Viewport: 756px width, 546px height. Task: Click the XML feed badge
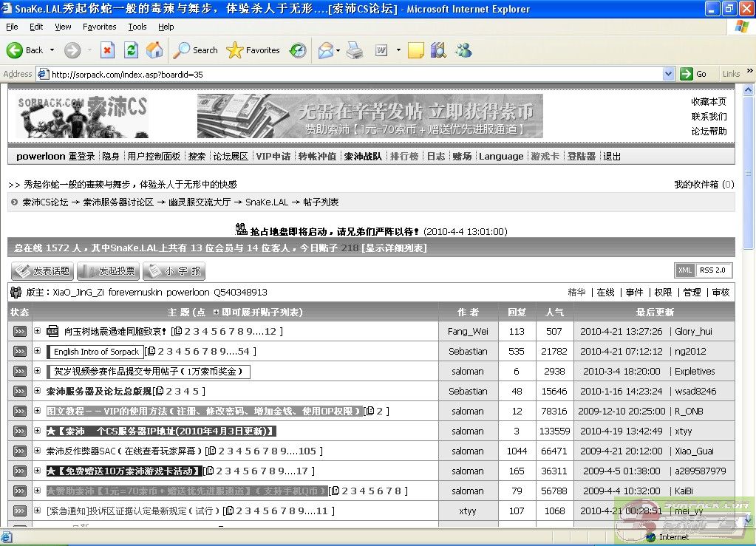[x=685, y=270]
